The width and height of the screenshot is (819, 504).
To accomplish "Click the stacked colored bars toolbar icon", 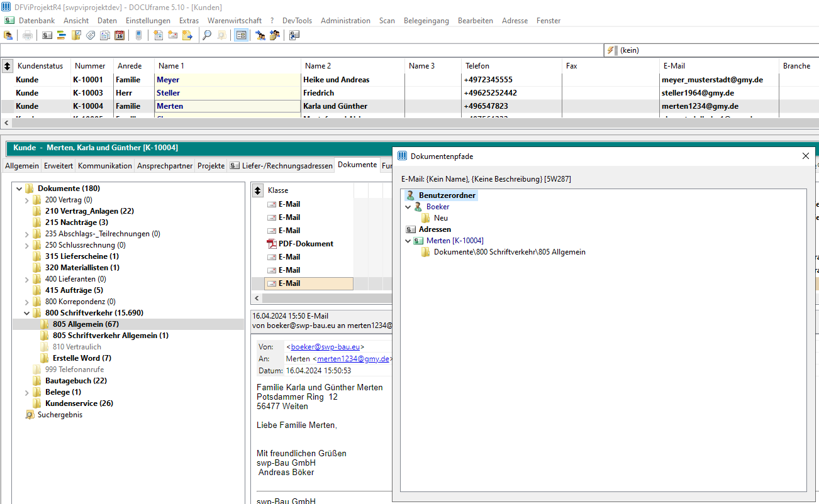I will click(x=62, y=35).
